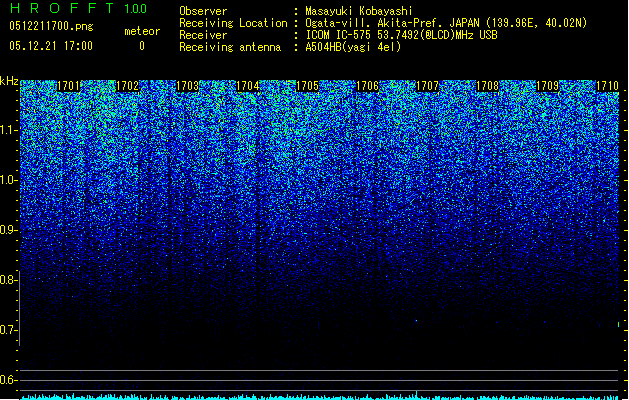
Task: Click the 1705 time marker
Action: [307, 86]
